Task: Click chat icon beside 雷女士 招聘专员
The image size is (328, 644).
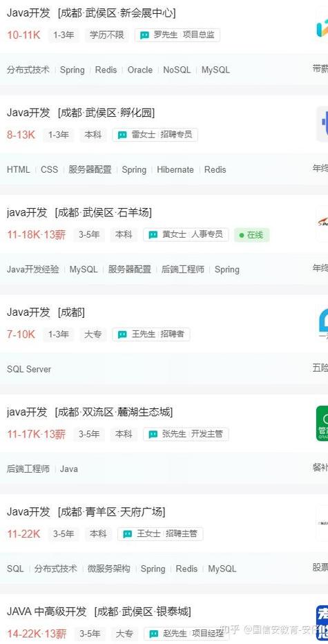Action: pyautogui.click(x=122, y=135)
